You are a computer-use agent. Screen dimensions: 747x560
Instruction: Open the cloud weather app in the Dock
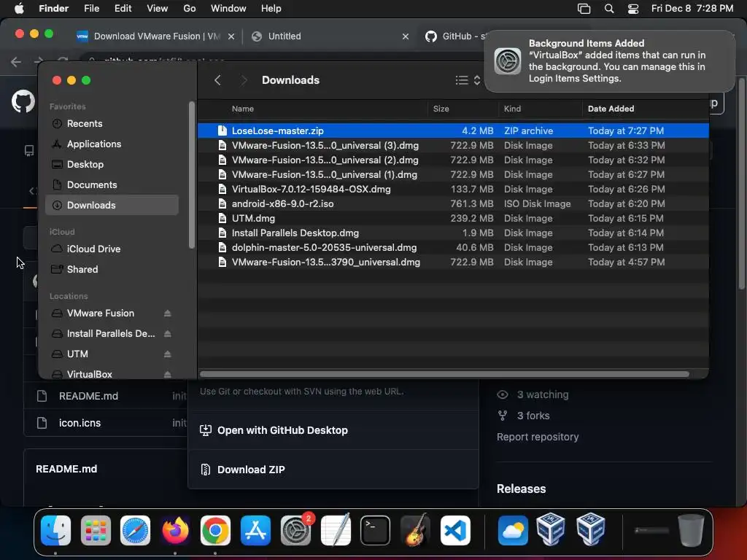513,530
